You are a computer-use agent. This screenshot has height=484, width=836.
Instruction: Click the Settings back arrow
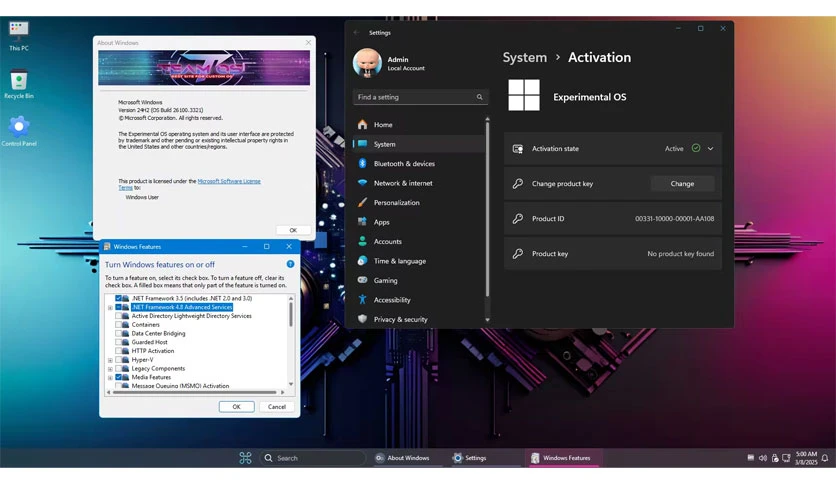pos(356,33)
